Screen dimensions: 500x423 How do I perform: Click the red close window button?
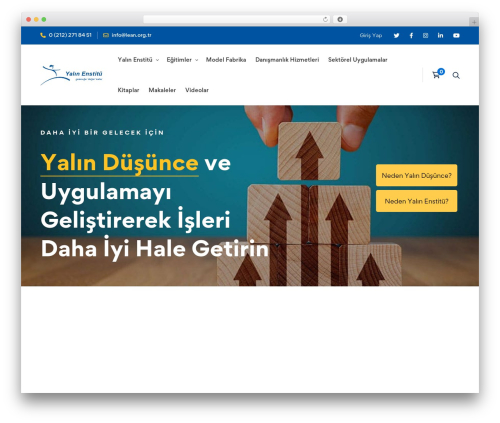pyautogui.click(x=29, y=19)
